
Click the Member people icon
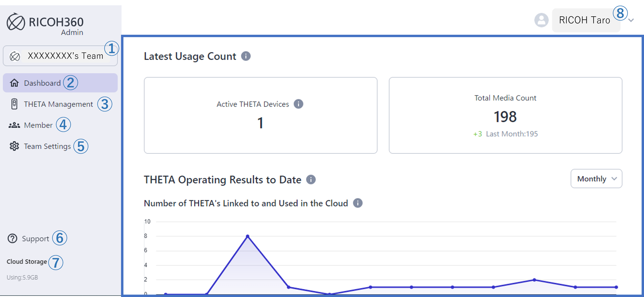[x=14, y=125]
